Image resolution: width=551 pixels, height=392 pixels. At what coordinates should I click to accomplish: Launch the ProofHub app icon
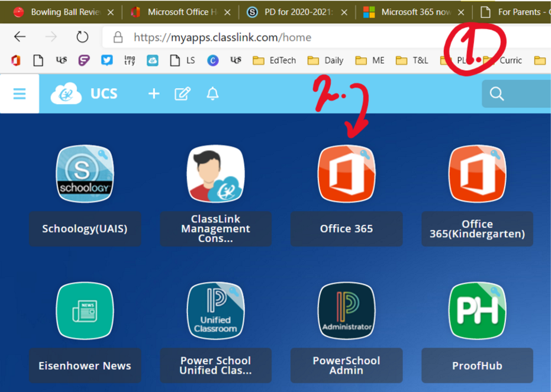tap(477, 311)
